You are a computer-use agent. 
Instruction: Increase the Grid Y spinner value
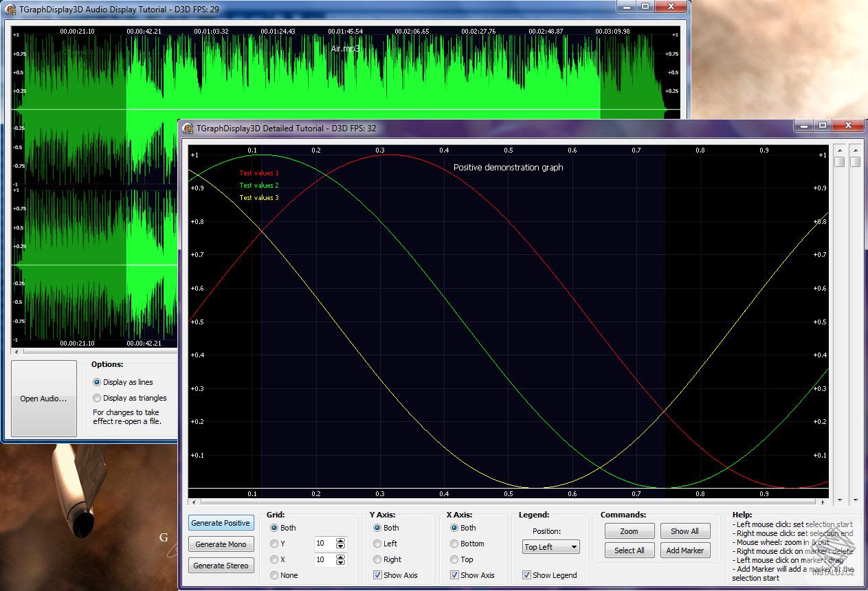click(x=340, y=540)
